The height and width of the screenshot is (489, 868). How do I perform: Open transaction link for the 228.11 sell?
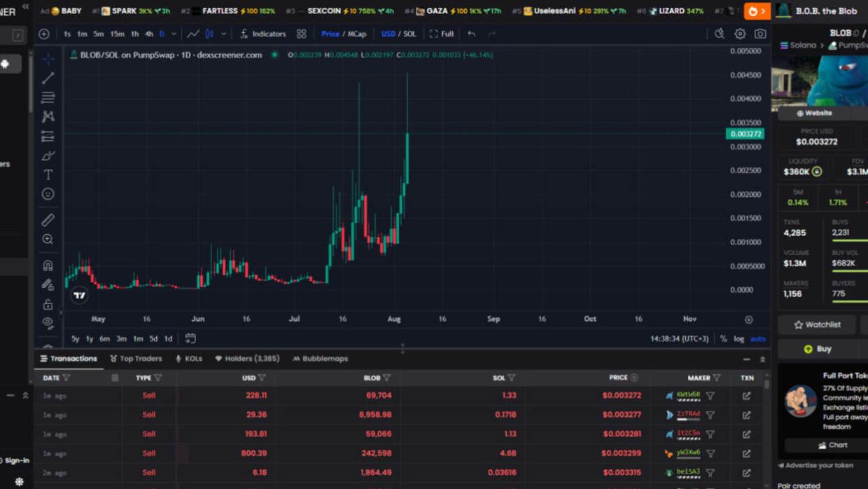(x=746, y=396)
